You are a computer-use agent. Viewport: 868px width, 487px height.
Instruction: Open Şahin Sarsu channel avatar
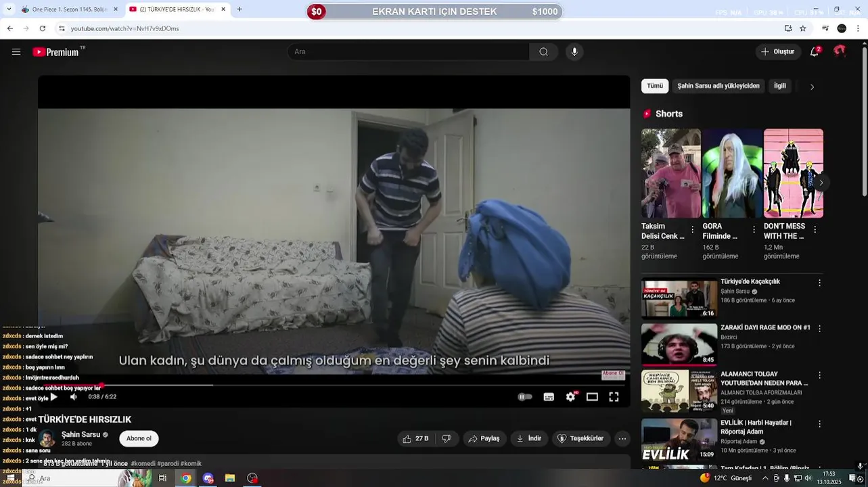pos(47,438)
